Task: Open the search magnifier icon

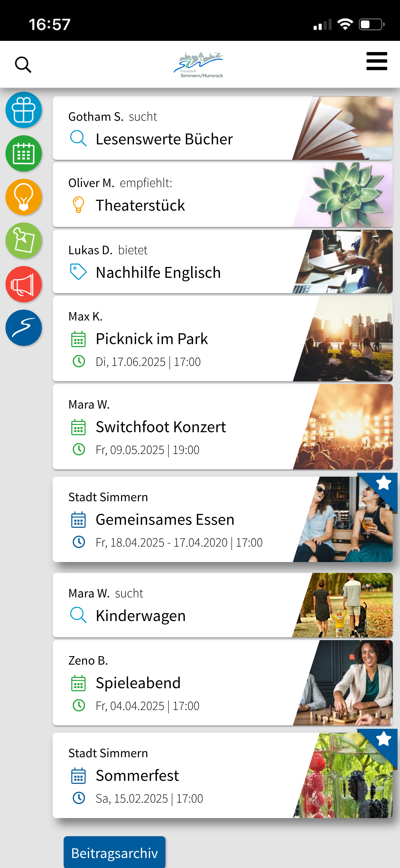Action: 23,64
